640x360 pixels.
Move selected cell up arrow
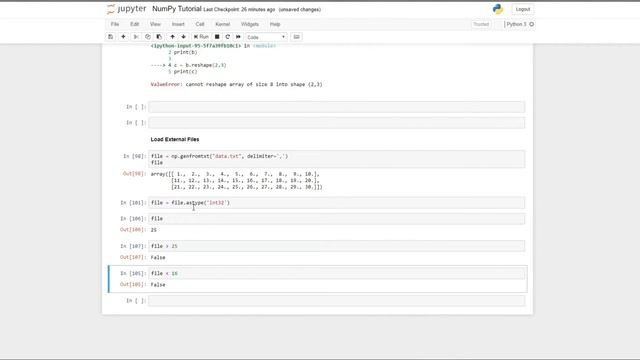pos(172,37)
